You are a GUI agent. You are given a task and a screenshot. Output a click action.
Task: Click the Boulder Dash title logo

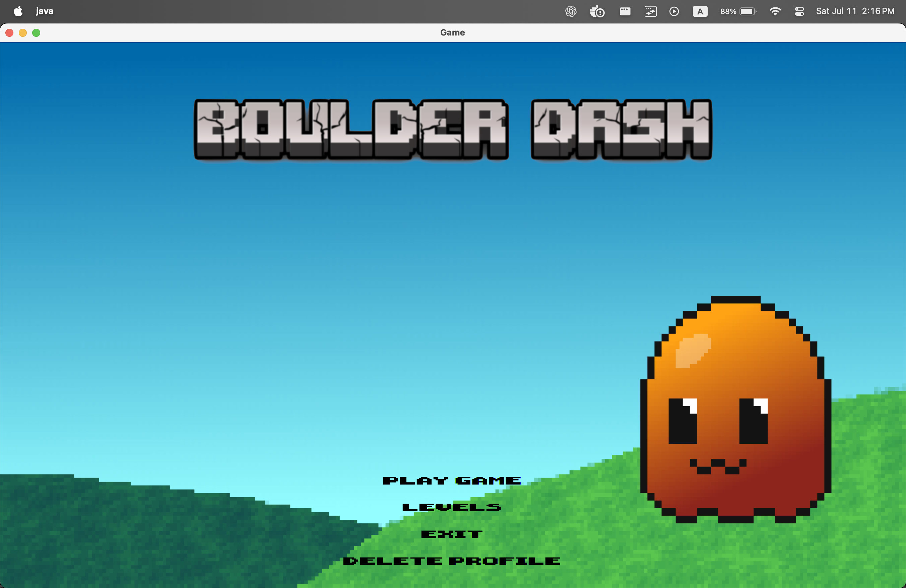click(453, 129)
